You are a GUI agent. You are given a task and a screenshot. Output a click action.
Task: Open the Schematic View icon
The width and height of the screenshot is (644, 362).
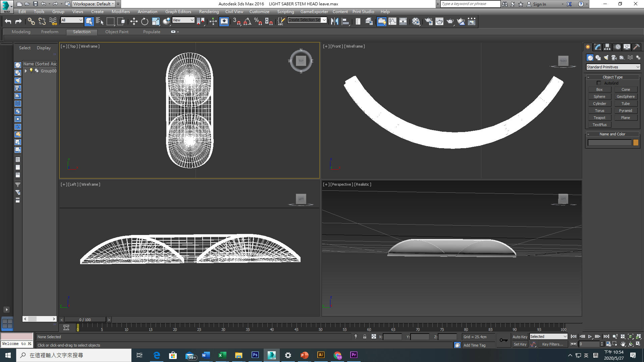[403, 21]
